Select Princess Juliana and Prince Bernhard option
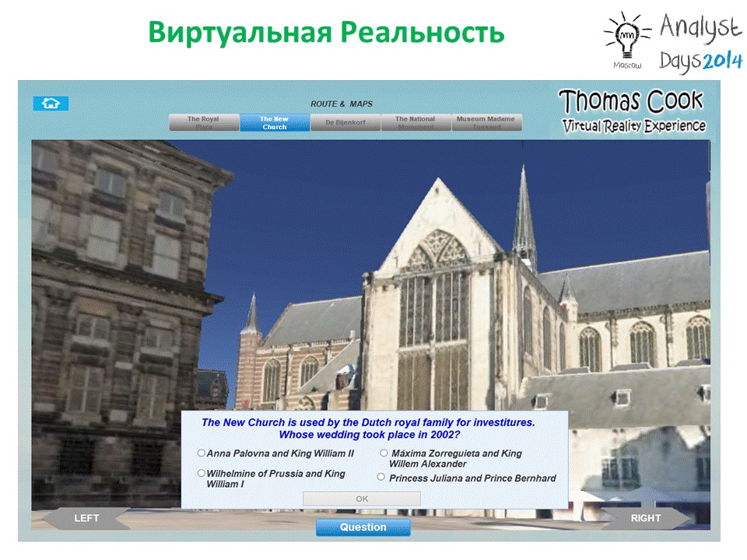The width and height of the screenshot is (747, 560). pyautogui.click(x=381, y=477)
